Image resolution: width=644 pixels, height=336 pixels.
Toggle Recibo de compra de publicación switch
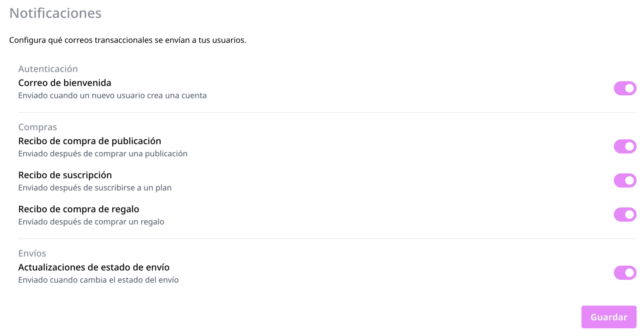click(x=625, y=147)
